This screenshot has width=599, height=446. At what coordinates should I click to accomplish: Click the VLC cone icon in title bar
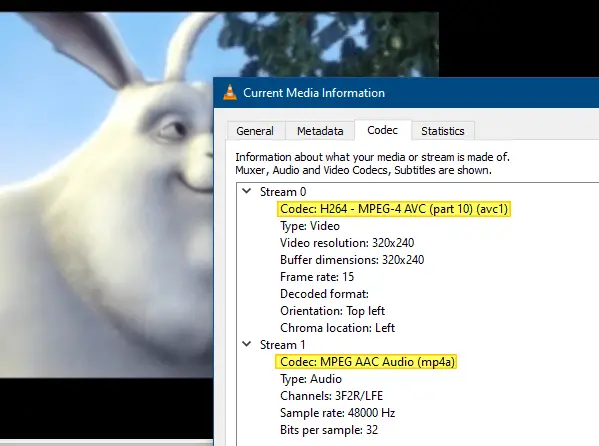tap(230, 92)
